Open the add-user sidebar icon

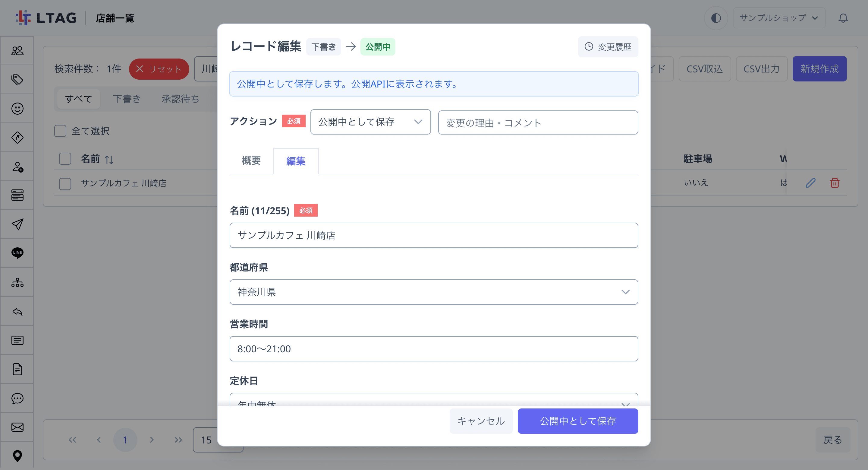17,167
